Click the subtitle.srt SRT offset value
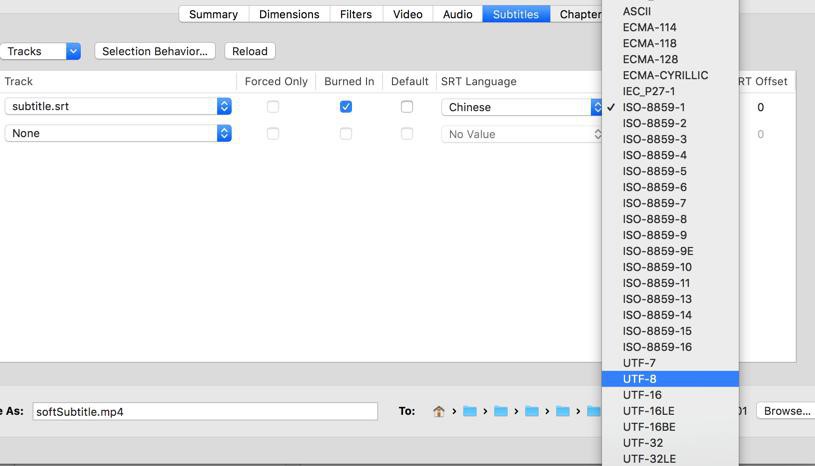The height and width of the screenshot is (466, 815). tap(760, 107)
